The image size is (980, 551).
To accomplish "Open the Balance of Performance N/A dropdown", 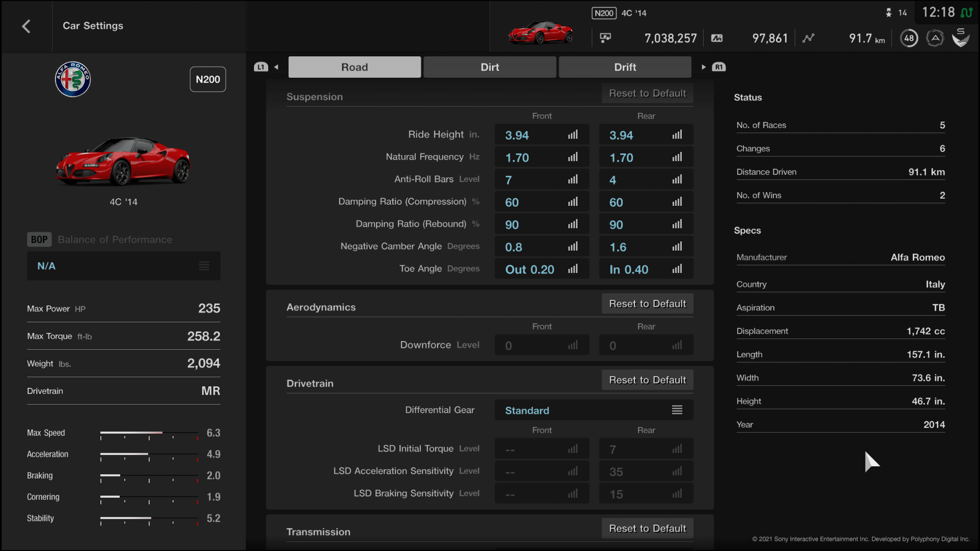I will coord(124,266).
